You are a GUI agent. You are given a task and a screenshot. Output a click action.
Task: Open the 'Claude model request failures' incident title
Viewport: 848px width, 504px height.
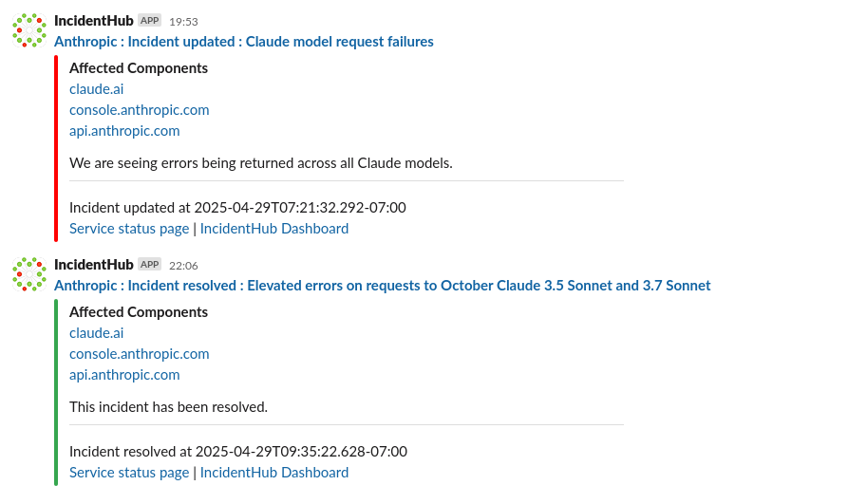click(x=244, y=42)
